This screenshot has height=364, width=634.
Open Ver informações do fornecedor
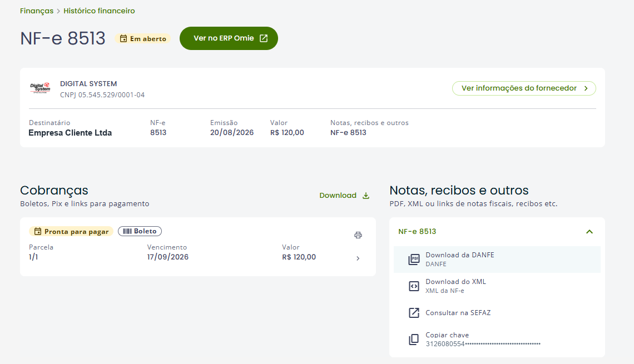click(524, 88)
